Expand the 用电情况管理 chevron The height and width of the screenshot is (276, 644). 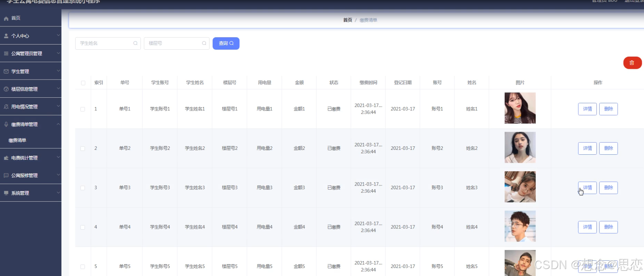point(58,106)
